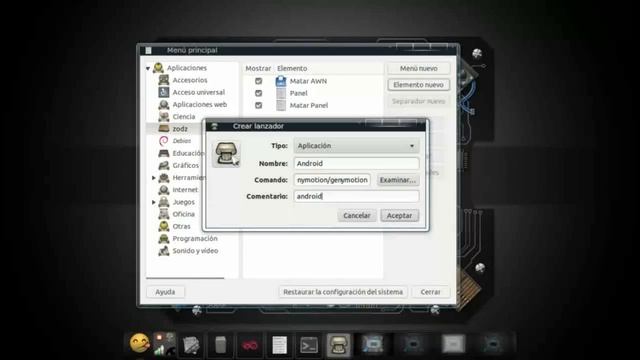Select the Herramientas category icon
The image size is (640, 360).
coord(164,178)
